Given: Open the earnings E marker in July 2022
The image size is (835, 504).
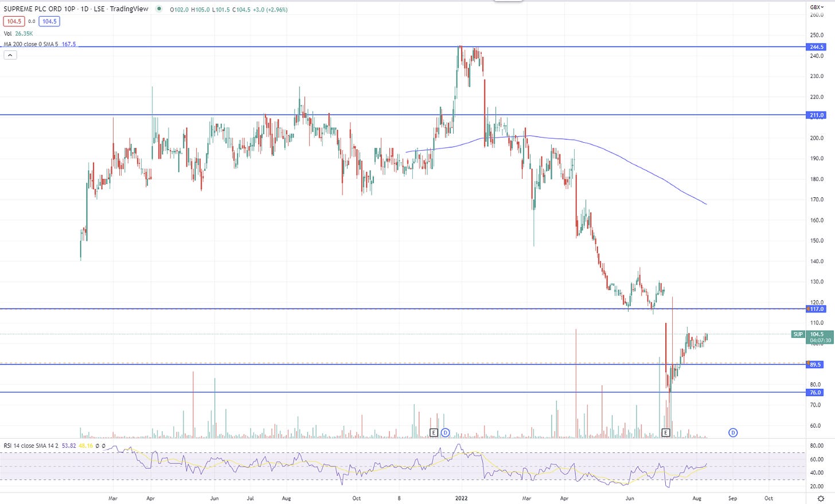Looking at the screenshot, I should pos(666,432).
